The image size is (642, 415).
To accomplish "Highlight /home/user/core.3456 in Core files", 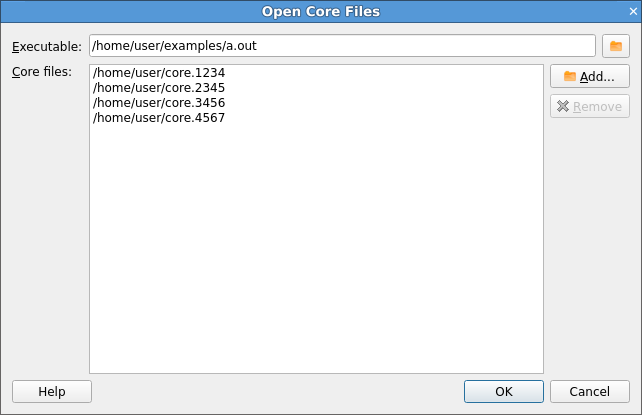I will [x=159, y=103].
